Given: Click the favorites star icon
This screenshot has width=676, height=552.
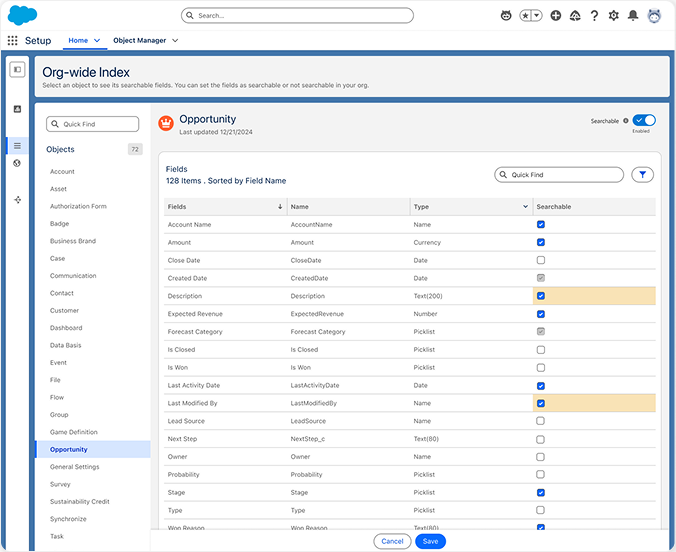Looking at the screenshot, I should tap(525, 16).
